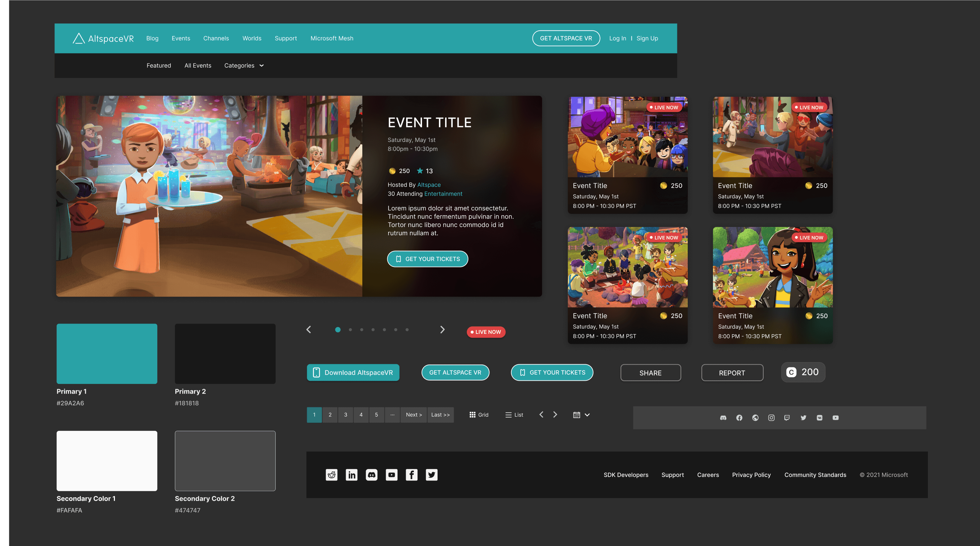Switch to Grid view
This screenshot has height=546, width=980.
[x=479, y=415]
